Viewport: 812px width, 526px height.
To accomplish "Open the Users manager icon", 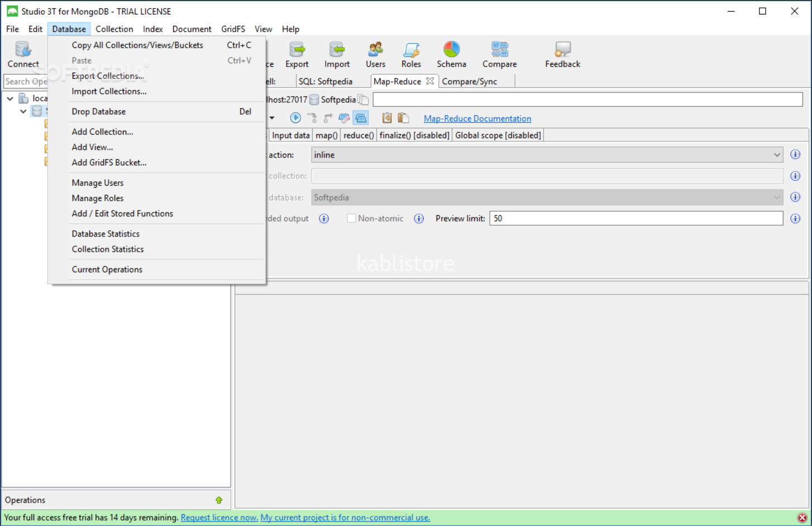I will [375, 55].
